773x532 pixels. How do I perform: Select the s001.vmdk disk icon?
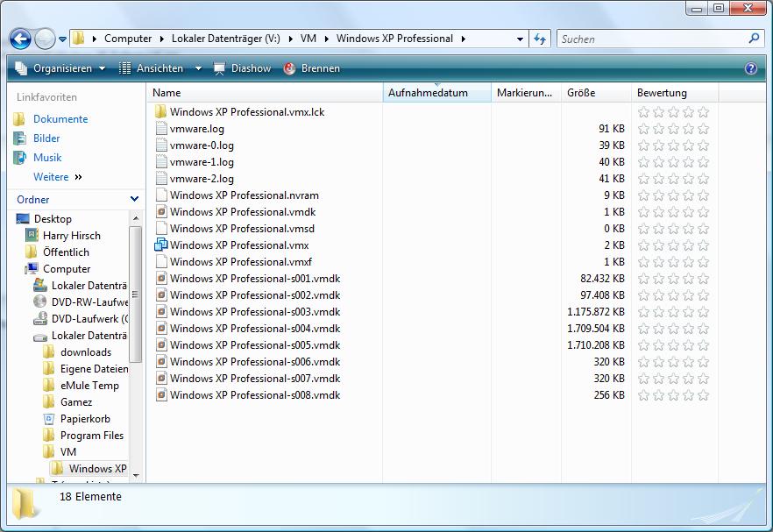(x=160, y=278)
